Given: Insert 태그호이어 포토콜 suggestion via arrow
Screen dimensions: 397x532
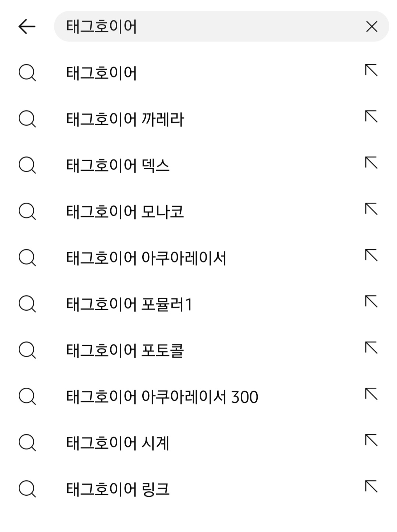Looking at the screenshot, I should click(371, 348).
